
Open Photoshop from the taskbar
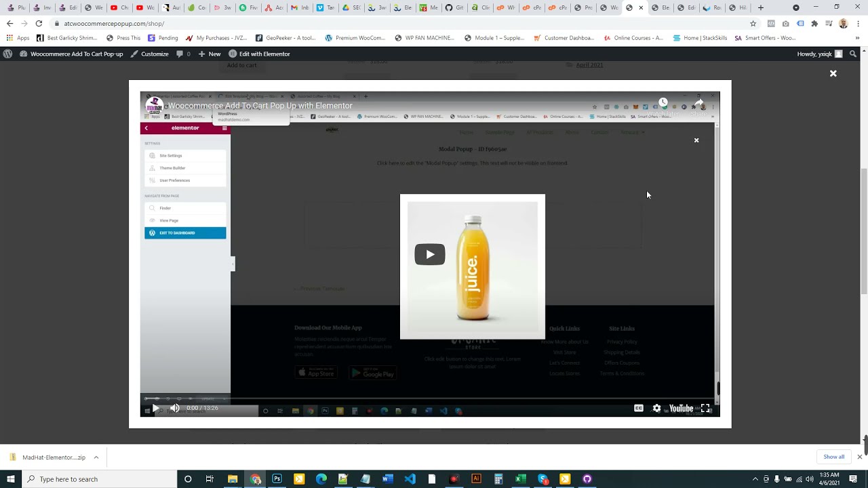277,479
